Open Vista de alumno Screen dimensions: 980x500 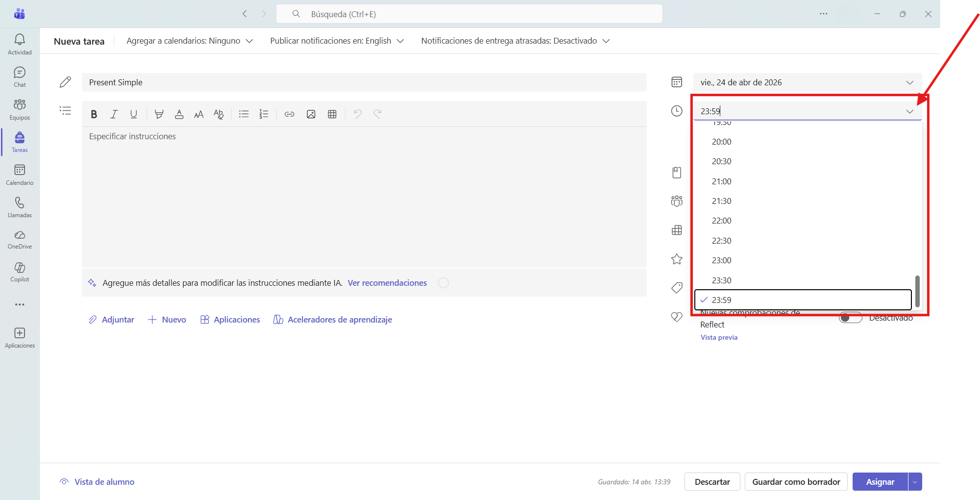point(97,482)
